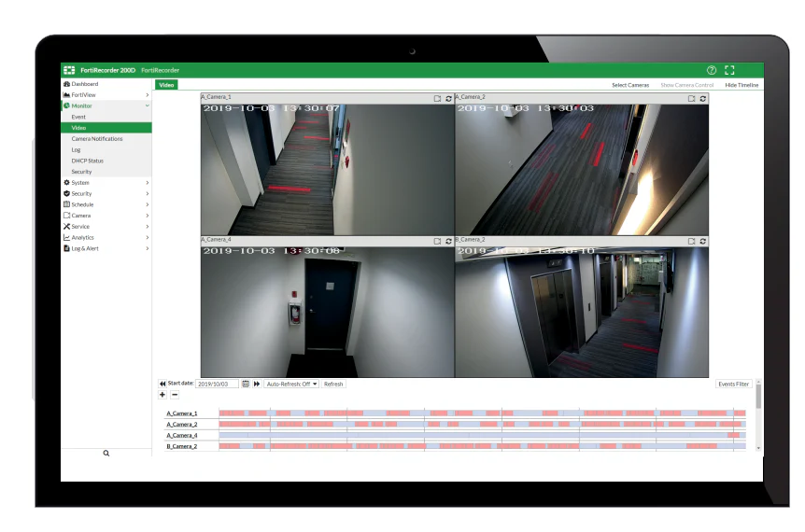This screenshot has height=532, width=805.
Task: Jump to next date with forward arrows
Action: pyautogui.click(x=257, y=384)
